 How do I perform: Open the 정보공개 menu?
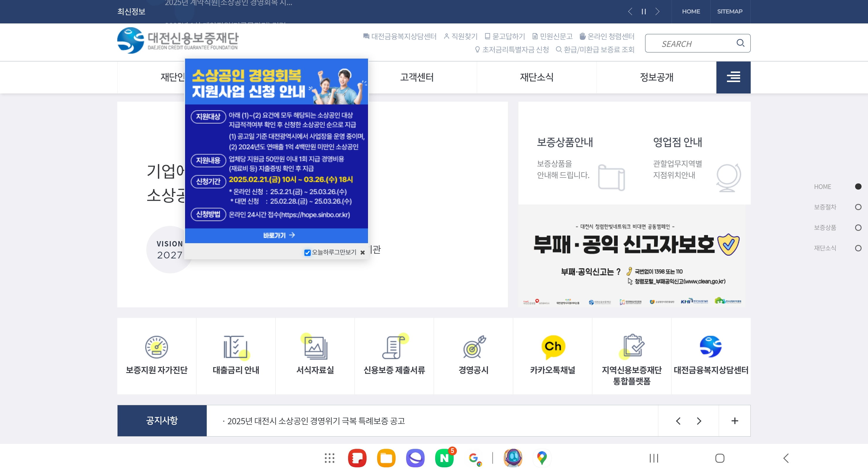coord(656,77)
